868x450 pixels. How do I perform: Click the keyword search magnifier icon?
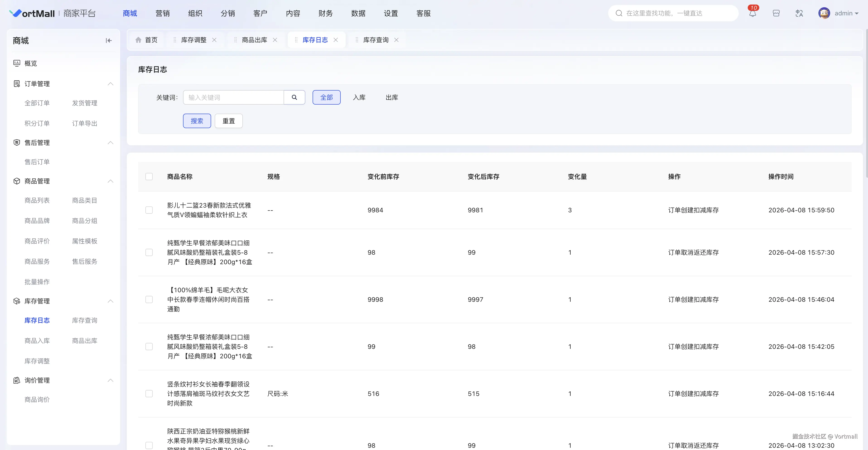294,97
